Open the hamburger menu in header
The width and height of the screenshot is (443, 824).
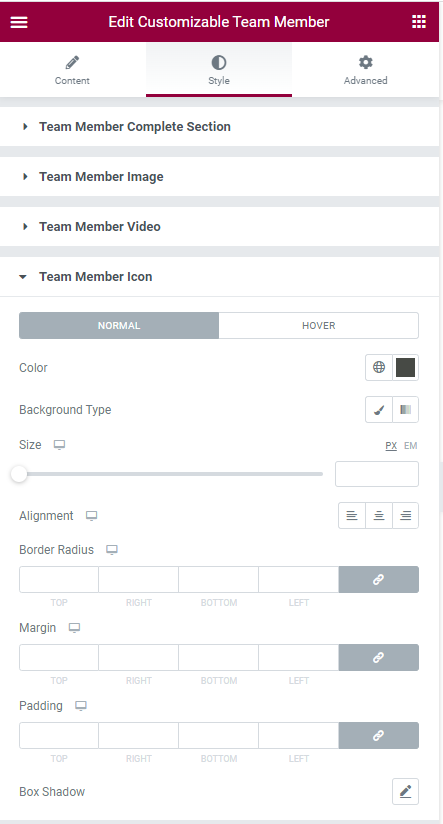[19, 22]
